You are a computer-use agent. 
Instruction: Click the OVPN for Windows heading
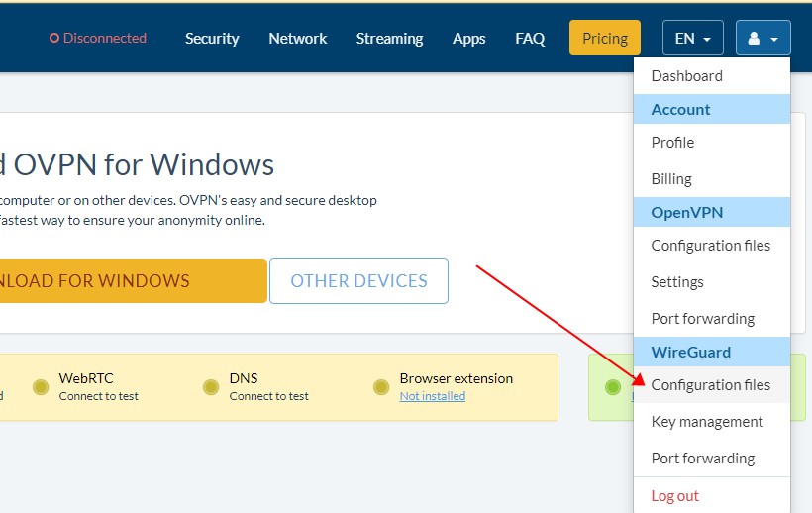tap(137, 165)
